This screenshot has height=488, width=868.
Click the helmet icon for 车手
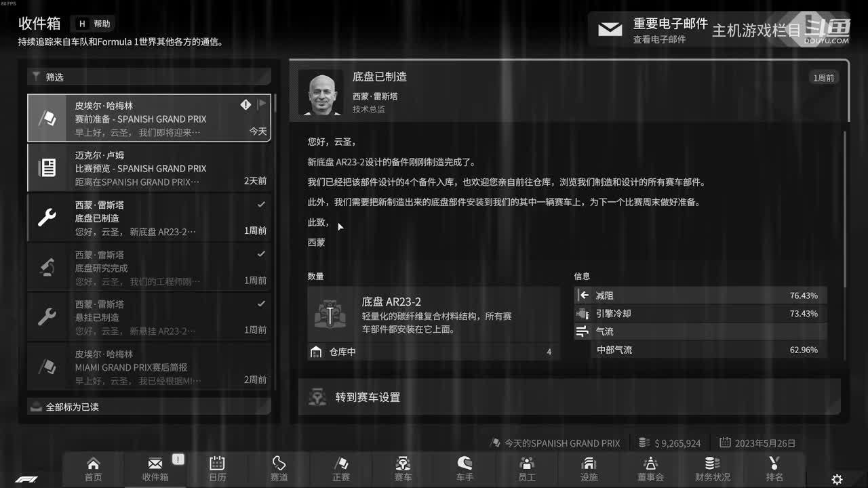pos(465,463)
